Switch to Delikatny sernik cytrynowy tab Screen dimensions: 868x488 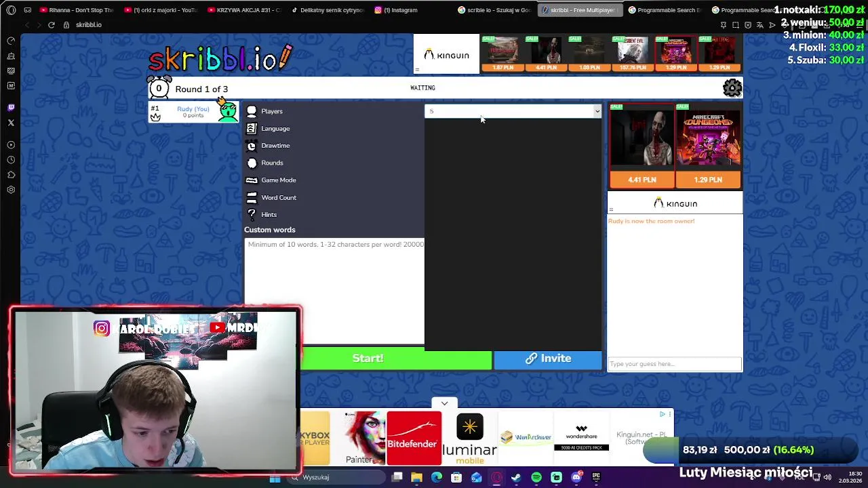click(329, 10)
